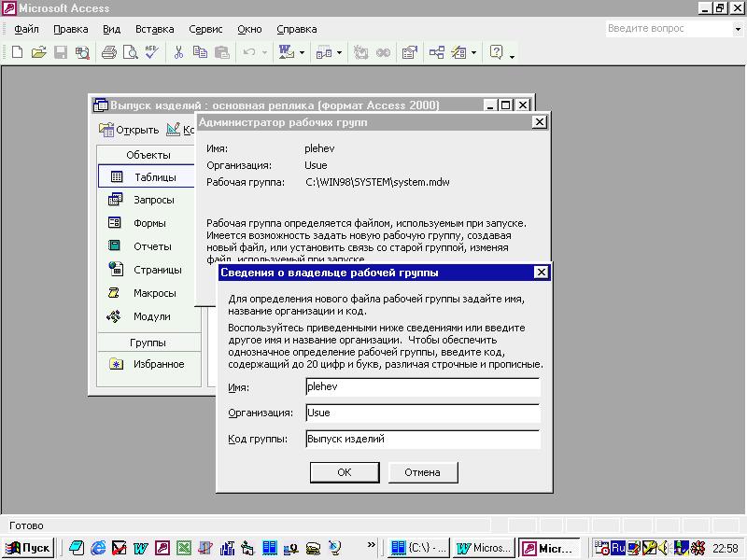Click the Группы header in the database window
The height and width of the screenshot is (560, 747).
pos(148,343)
